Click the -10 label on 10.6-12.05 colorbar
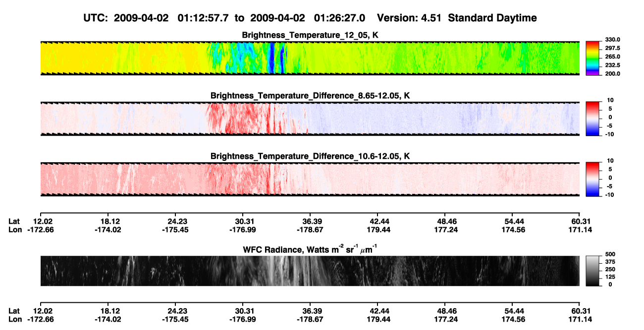 tap(609, 194)
